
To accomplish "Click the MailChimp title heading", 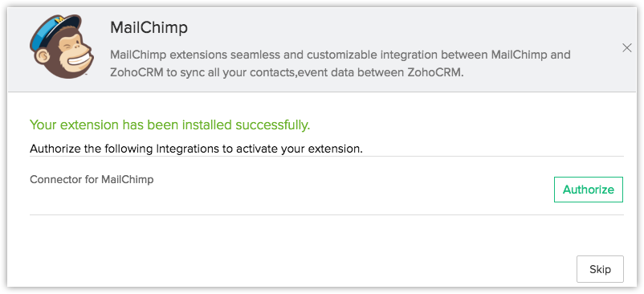I will coord(149,28).
